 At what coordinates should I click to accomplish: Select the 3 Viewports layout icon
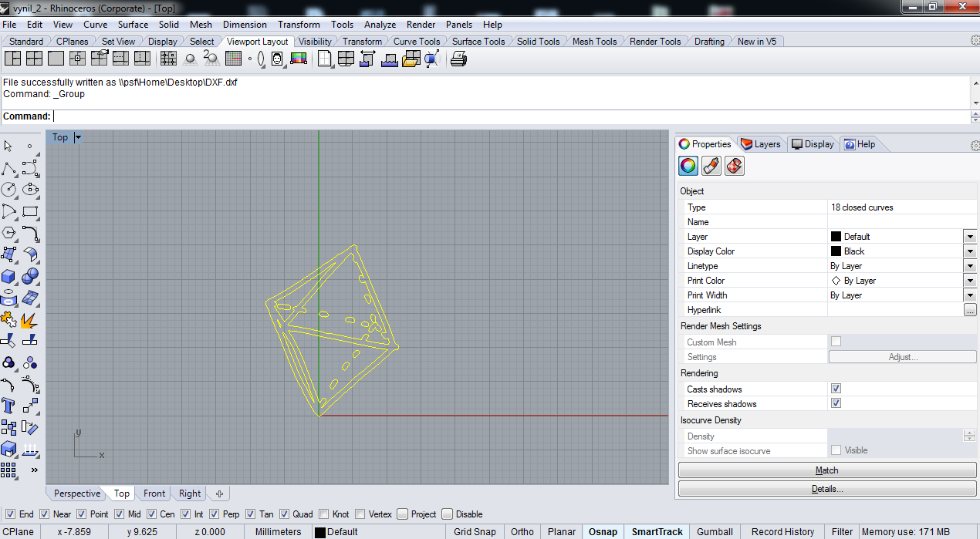click(12, 59)
